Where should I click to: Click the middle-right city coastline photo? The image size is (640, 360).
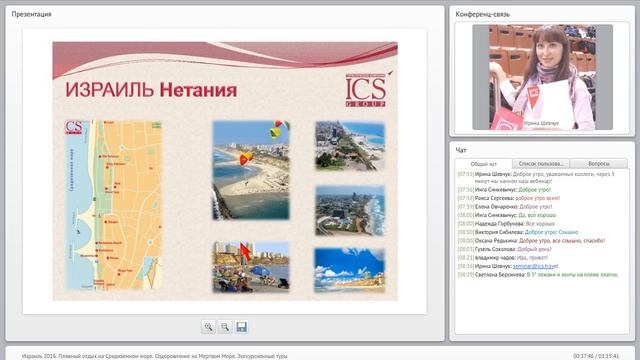(350, 211)
